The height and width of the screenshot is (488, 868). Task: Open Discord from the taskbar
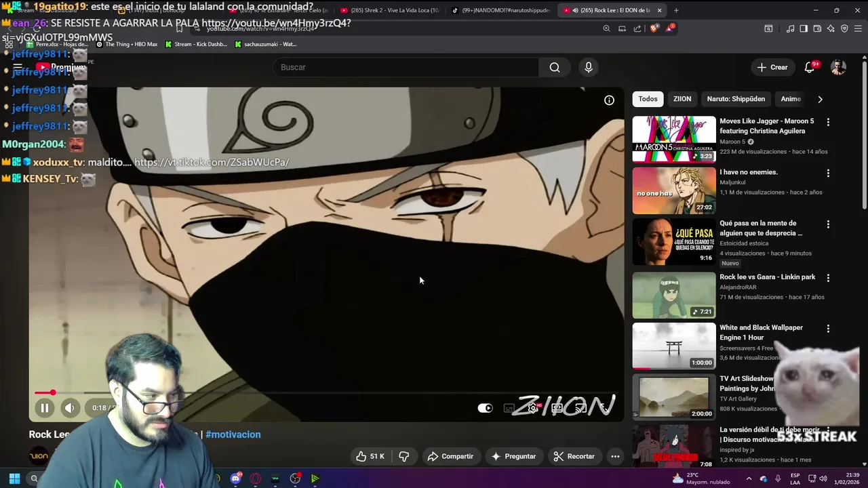(x=235, y=479)
